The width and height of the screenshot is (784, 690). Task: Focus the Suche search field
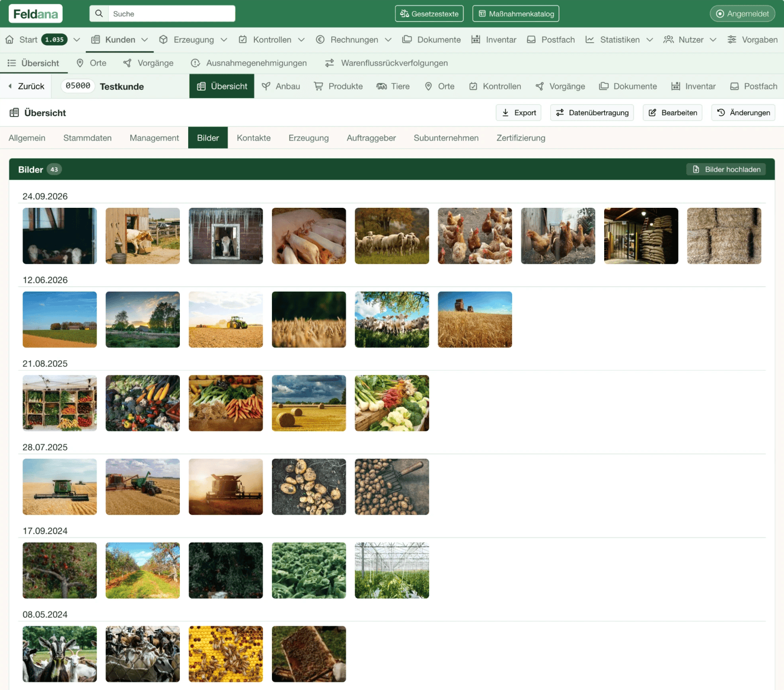click(171, 14)
